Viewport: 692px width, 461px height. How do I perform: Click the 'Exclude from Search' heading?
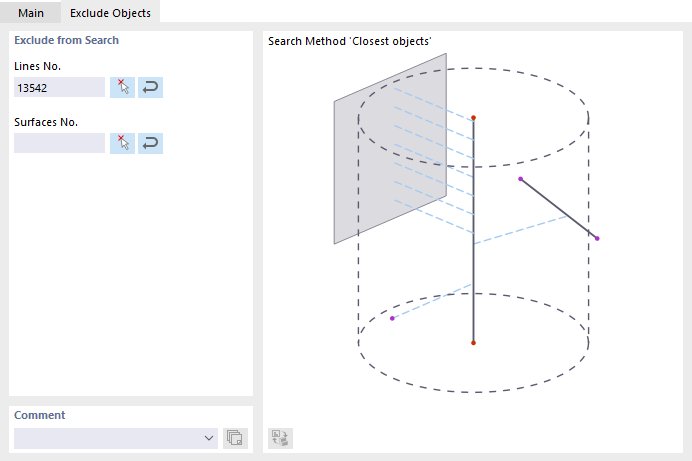(66, 41)
